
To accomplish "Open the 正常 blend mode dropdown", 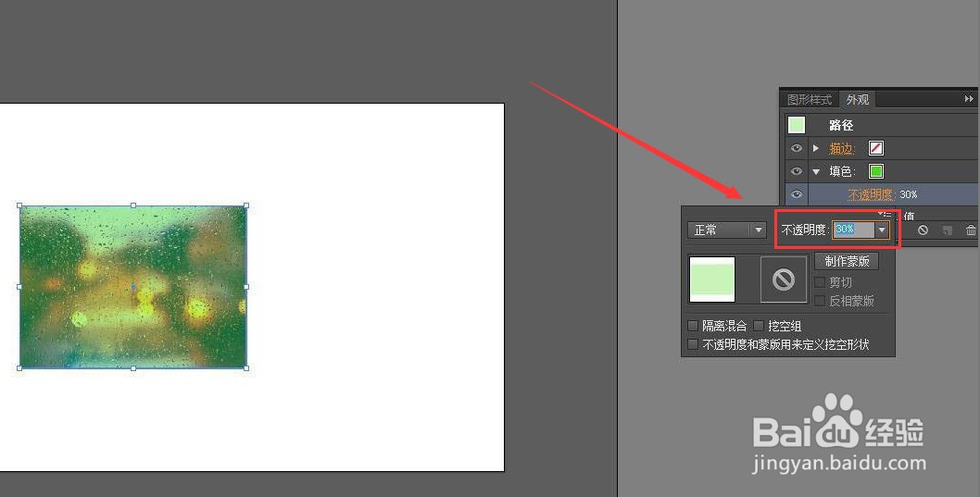I will (x=727, y=230).
